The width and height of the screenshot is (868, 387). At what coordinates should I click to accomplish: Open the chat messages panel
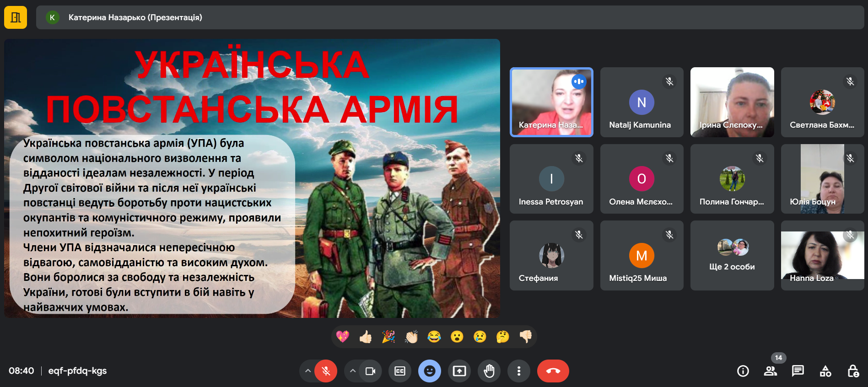(x=798, y=371)
